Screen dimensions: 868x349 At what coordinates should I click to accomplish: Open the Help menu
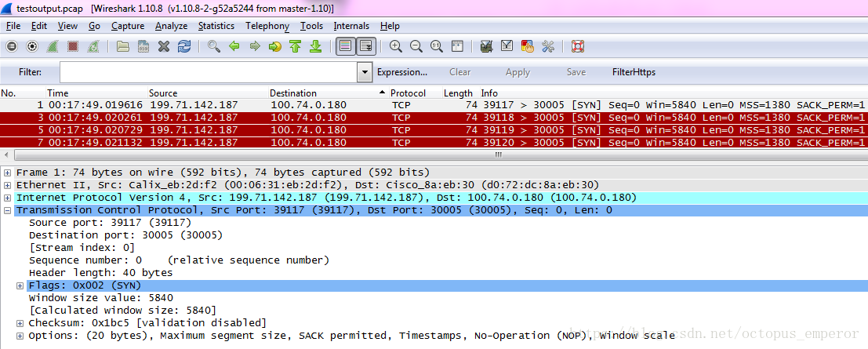click(390, 26)
